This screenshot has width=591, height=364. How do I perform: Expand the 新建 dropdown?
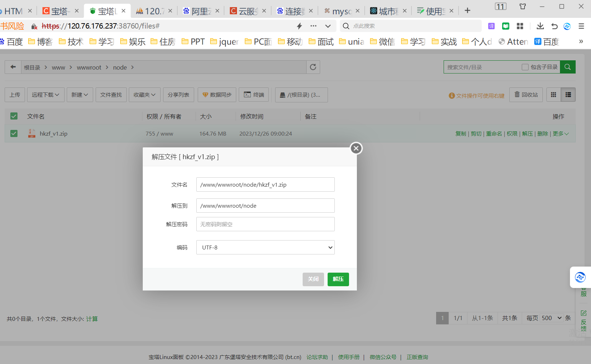point(80,95)
